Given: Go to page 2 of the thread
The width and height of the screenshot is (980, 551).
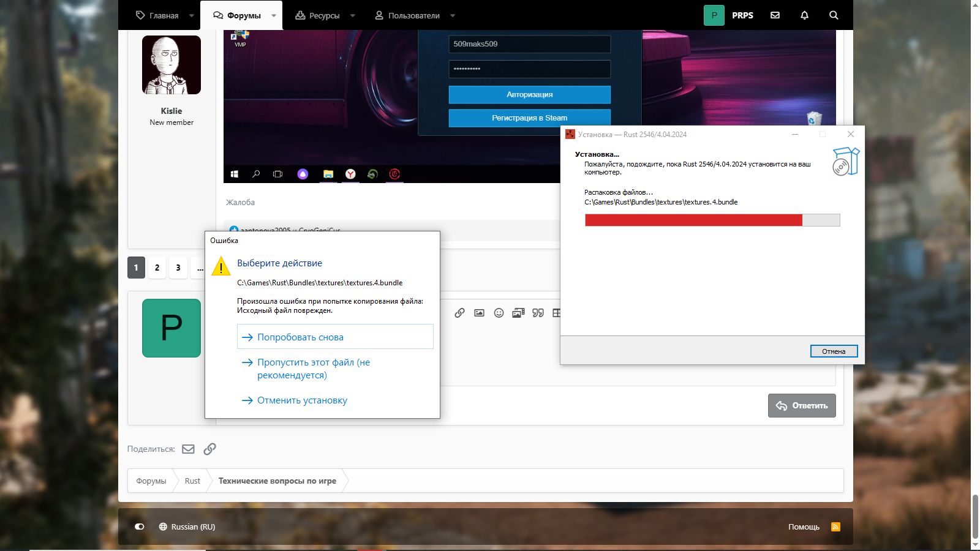Looking at the screenshot, I should point(157,268).
